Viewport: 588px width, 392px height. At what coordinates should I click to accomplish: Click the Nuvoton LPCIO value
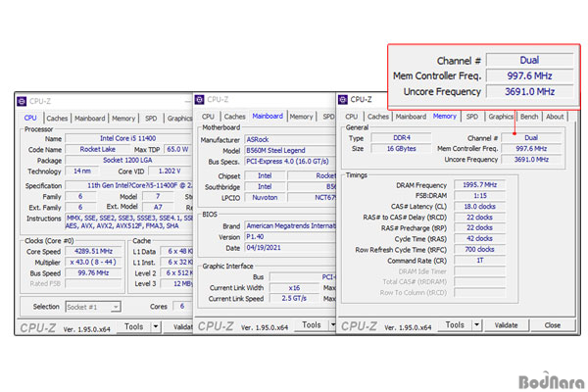[265, 198]
